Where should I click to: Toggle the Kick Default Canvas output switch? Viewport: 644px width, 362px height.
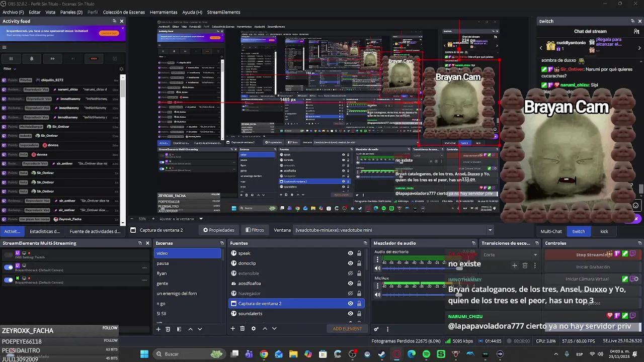[8, 280]
